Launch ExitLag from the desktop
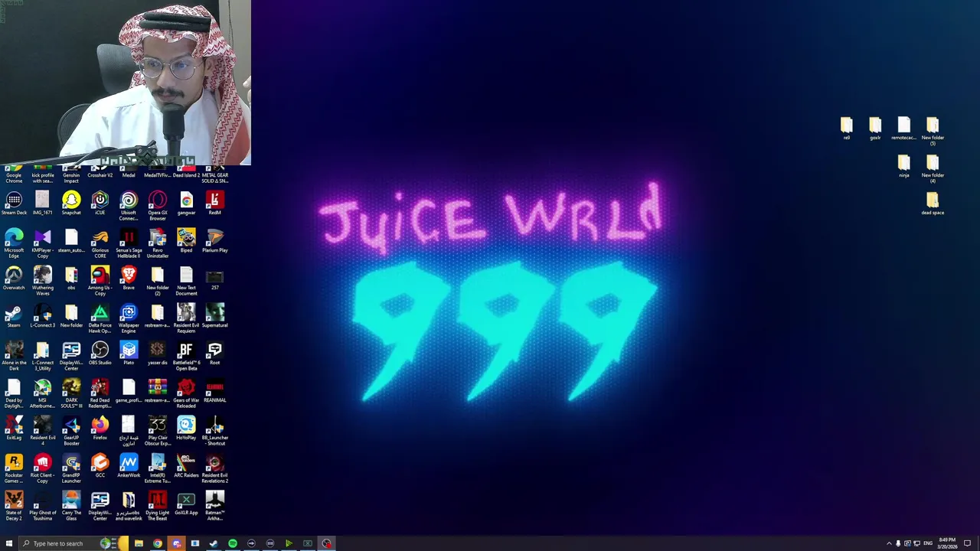Image resolution: width=980 pixels, height=551 pixels. click(x=14, y=429)
